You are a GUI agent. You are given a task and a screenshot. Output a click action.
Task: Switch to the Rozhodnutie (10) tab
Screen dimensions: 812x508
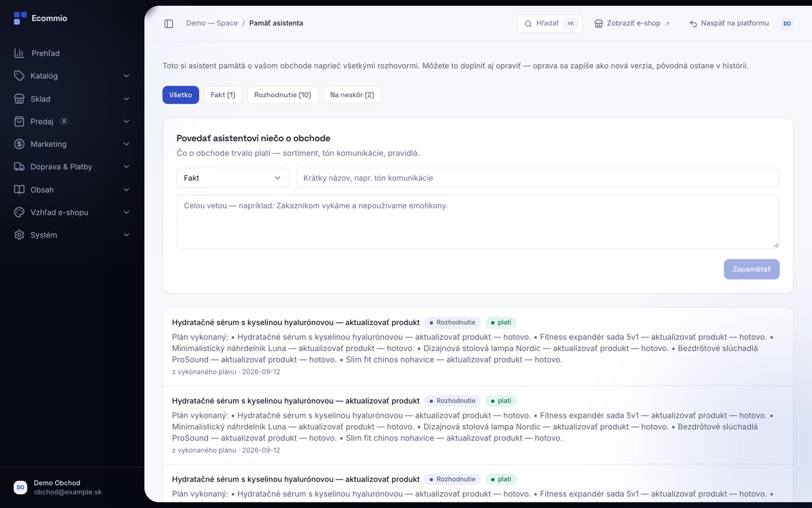283,95
